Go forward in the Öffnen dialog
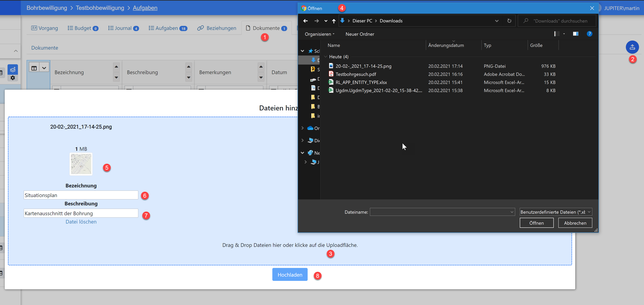The image size is (644, 305). [x=317, y=21]
